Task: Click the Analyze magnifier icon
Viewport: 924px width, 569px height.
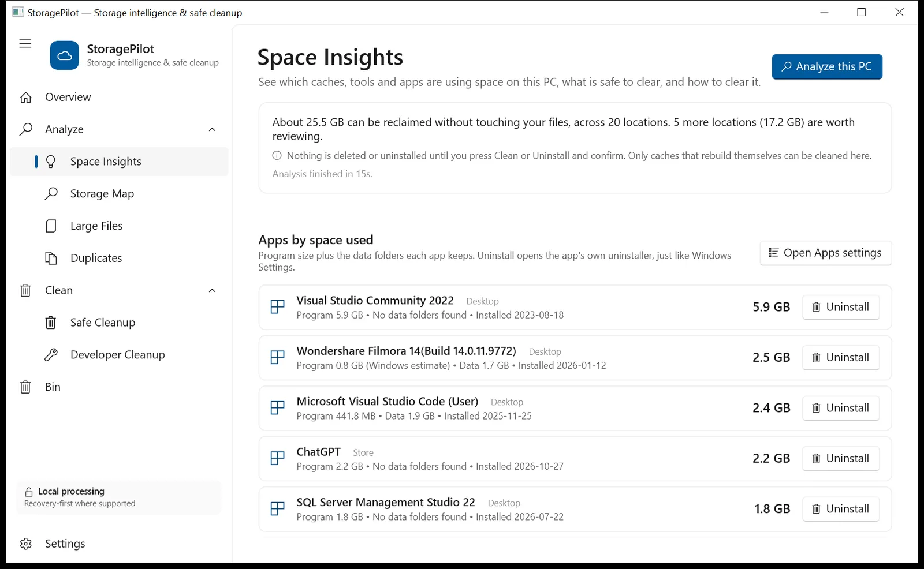Action: tap(26, 129)
